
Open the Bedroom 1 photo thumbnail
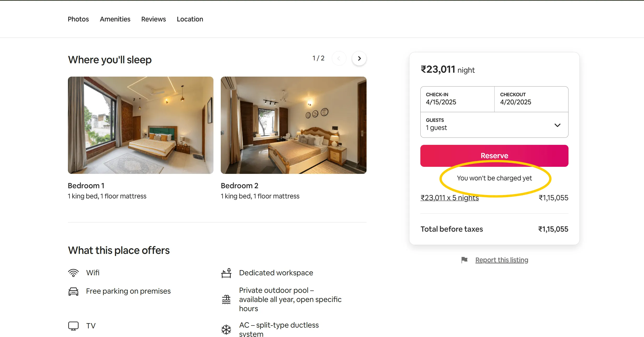pos(141,125)
